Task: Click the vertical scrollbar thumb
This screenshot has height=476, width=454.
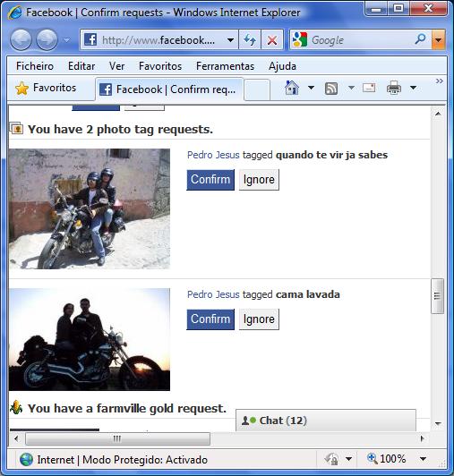Action: [437, 296]
